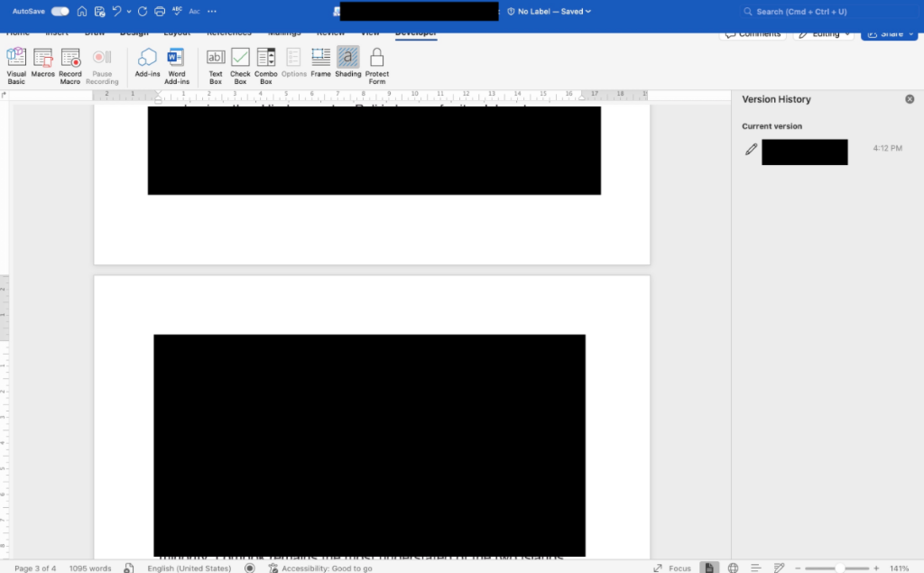
Task: Click the 1095 words count
Action: pyautogui.click(x=90, y=568)
